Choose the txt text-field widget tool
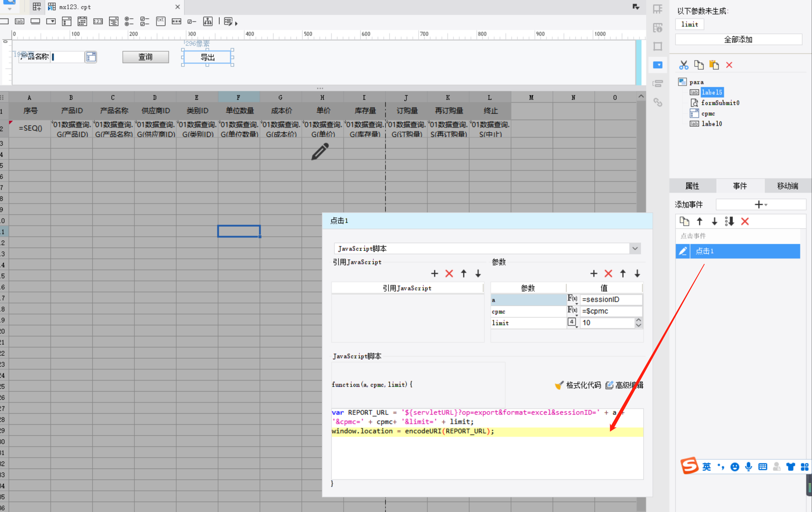The image size is (812, 512). [x=161, y=21]
